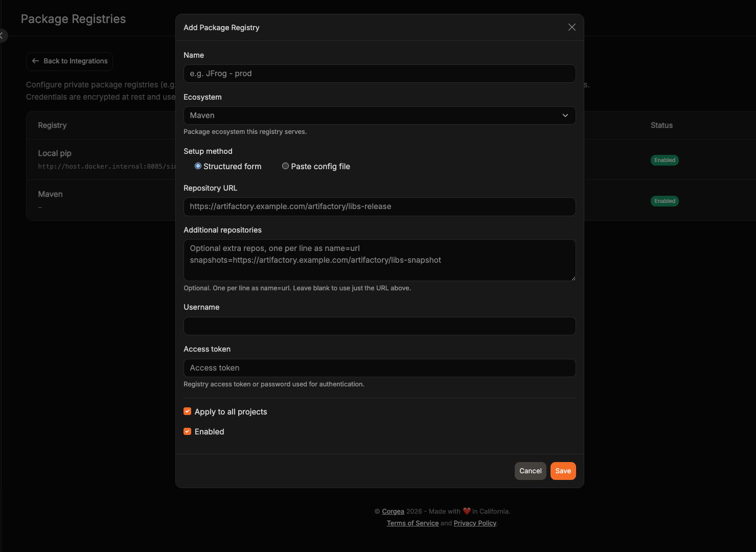The image size is (756, 552).
Task: Click the Local pip registry row name
Action: [x=55, y=153]
